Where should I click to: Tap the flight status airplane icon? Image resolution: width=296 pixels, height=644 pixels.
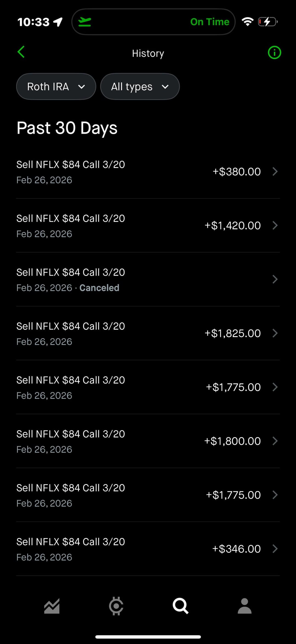[85, 22]
